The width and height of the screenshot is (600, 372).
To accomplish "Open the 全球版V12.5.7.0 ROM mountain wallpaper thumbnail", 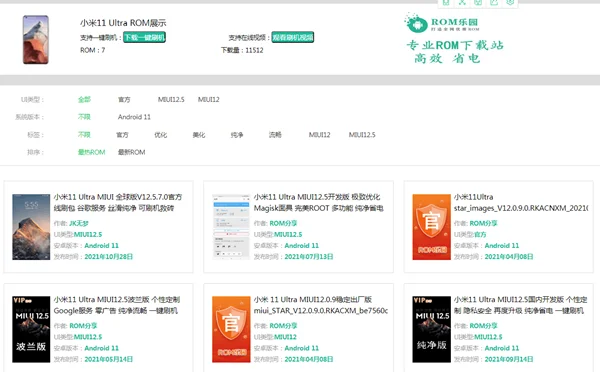I will [31, 227].
